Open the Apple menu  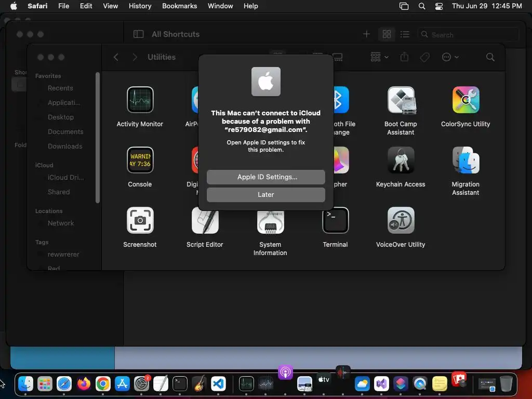click(14, 6)
